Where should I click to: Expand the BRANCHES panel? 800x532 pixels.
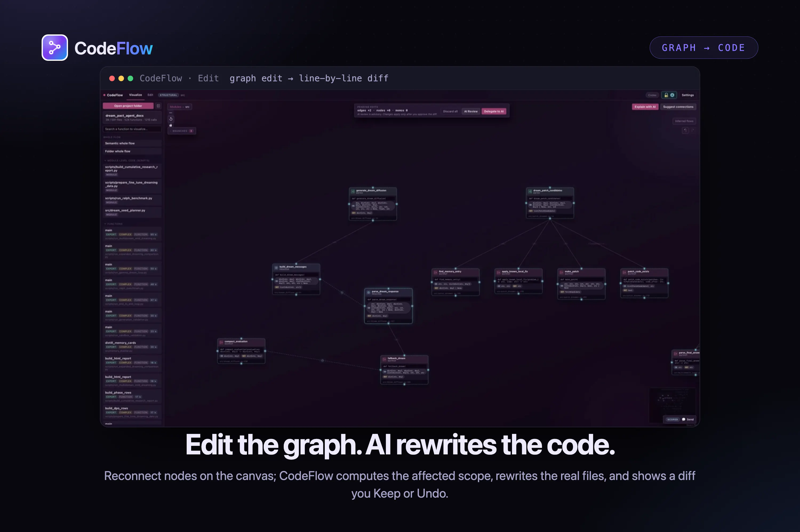(182, 131)
